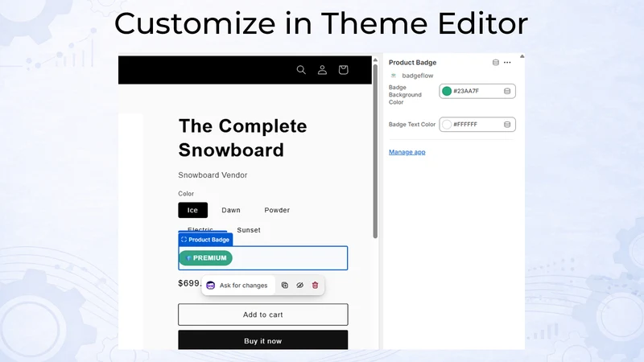
Task: Open the search icon in store header
Action: (x=301, y=70)
